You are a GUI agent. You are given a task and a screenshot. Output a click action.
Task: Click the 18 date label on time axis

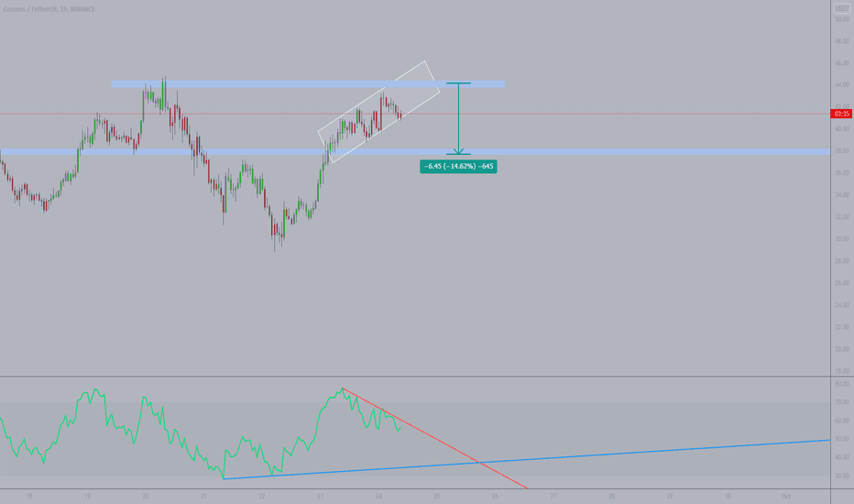pos(29,497)
